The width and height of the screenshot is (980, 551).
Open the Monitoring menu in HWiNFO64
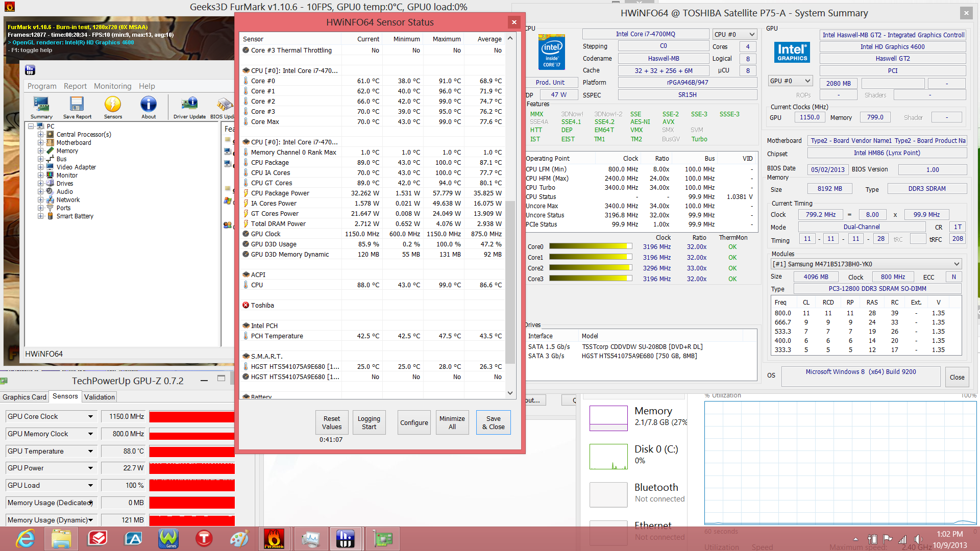coord(112,86)
